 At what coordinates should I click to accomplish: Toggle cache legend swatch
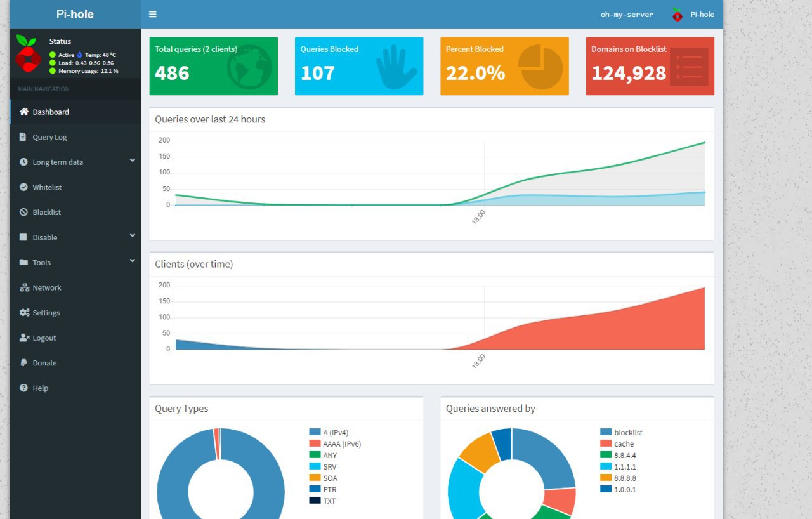606,444
